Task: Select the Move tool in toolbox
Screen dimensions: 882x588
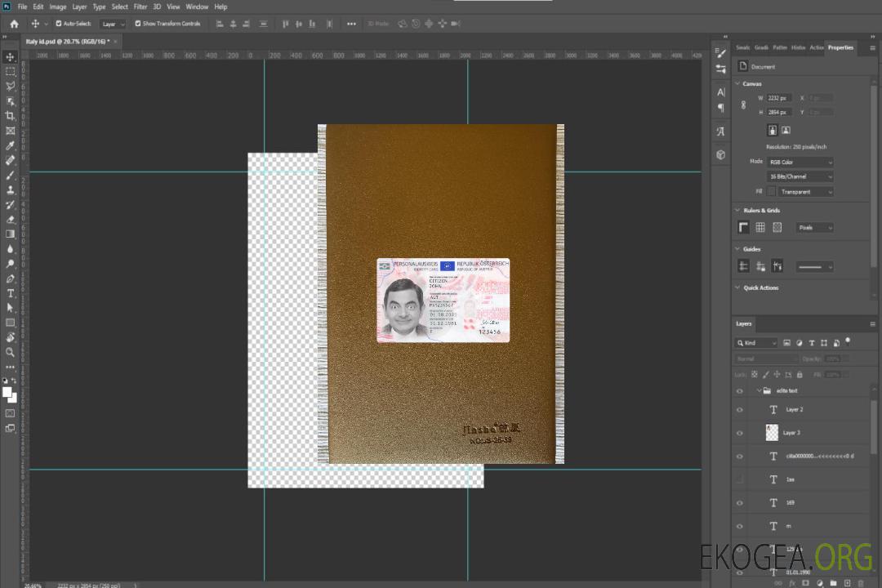Action: pos(10,57)
